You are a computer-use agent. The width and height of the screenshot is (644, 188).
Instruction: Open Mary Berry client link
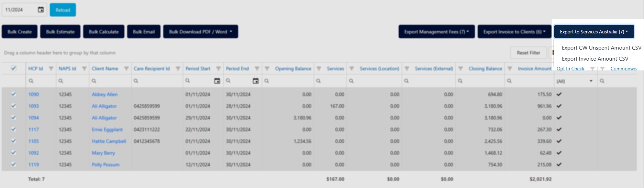point(103,153)
